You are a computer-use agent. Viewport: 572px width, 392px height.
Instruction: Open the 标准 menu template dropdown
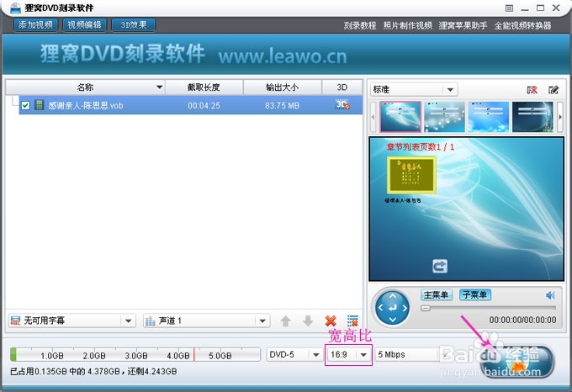(414, 89)
